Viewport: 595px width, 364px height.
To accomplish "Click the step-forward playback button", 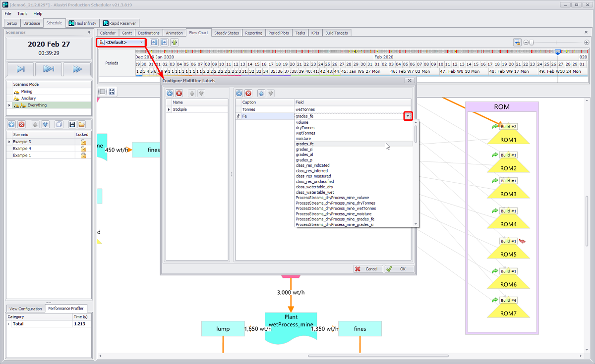I will pyautogui.click(x=21, y=69).
